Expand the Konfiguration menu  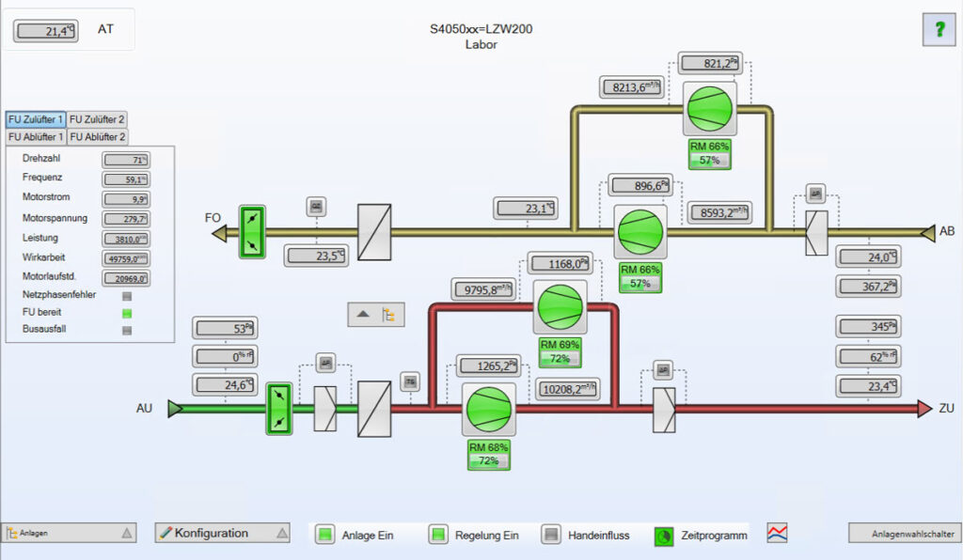(222, 533)
